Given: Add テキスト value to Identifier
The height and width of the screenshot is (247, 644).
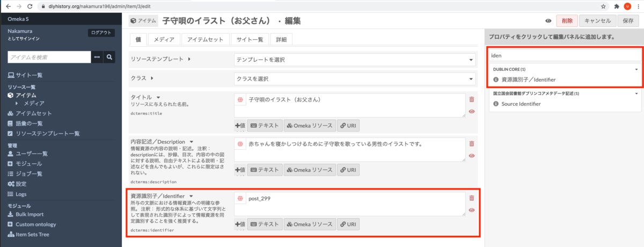Looking at the screenshot, I should [265, 224].
